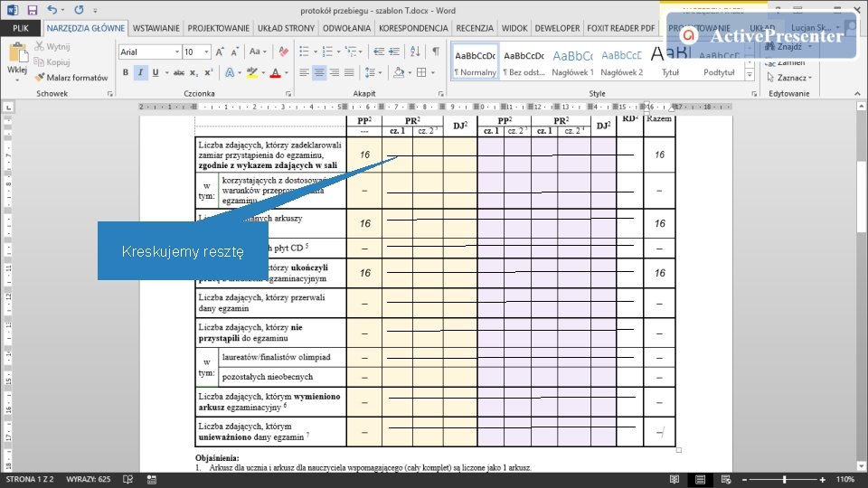Apply the Normalny style
The image size is (868, 488).
point(475,62)
